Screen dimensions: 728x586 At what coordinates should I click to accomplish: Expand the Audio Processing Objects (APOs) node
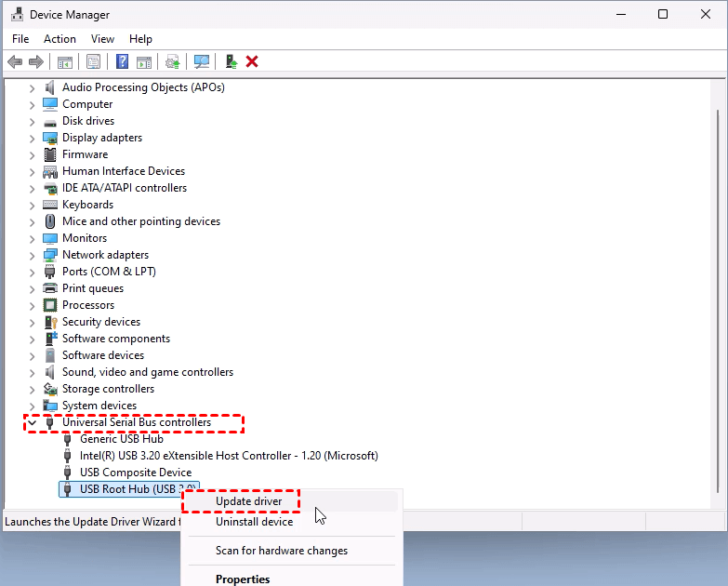point(32,88)
